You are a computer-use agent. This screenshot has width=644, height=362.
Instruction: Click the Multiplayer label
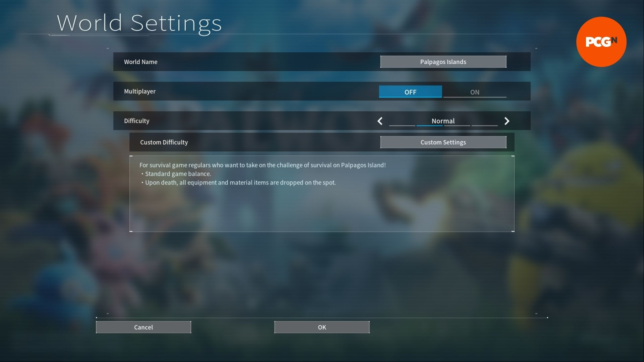coord(140,91)
